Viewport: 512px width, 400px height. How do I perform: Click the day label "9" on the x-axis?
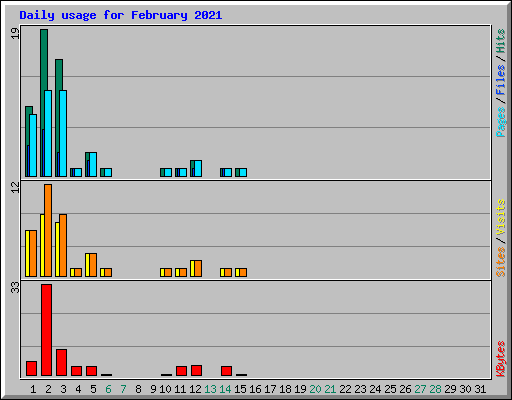pyautogui.click(x=153, y=389)
